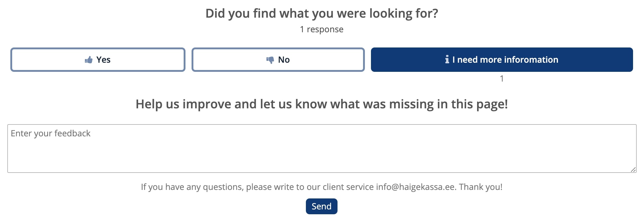This screenshot has width=644, height=224.
Task: Click the 'No' label text
Action: coord(284,60)
